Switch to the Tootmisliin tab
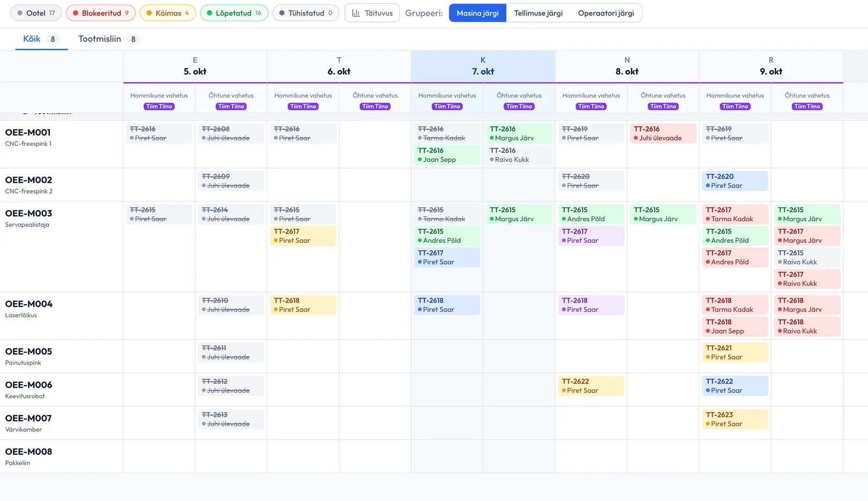 click(108, 39)
